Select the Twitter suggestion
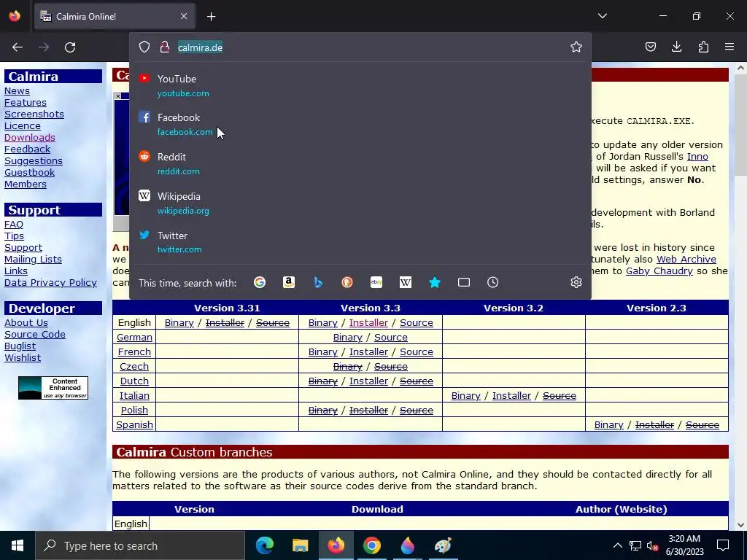This screenshot has height=560, width=747. (x=360, y=242)
